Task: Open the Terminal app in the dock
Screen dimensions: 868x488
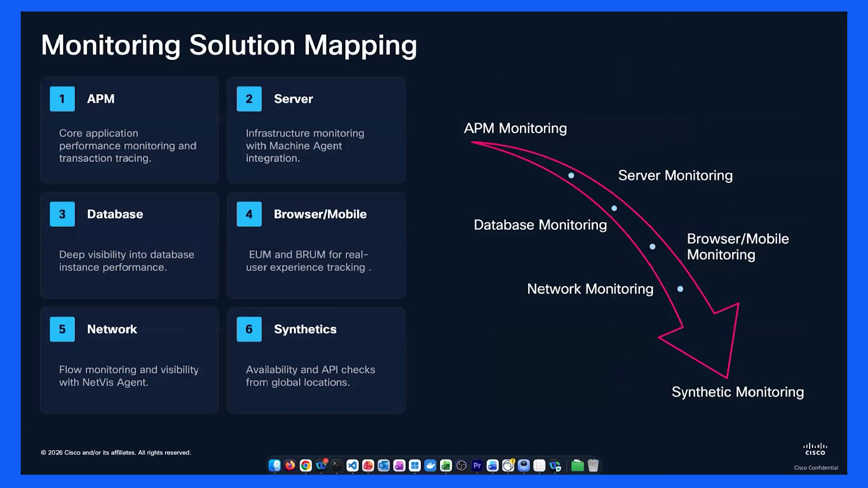Action: click(x=337, y=465)
